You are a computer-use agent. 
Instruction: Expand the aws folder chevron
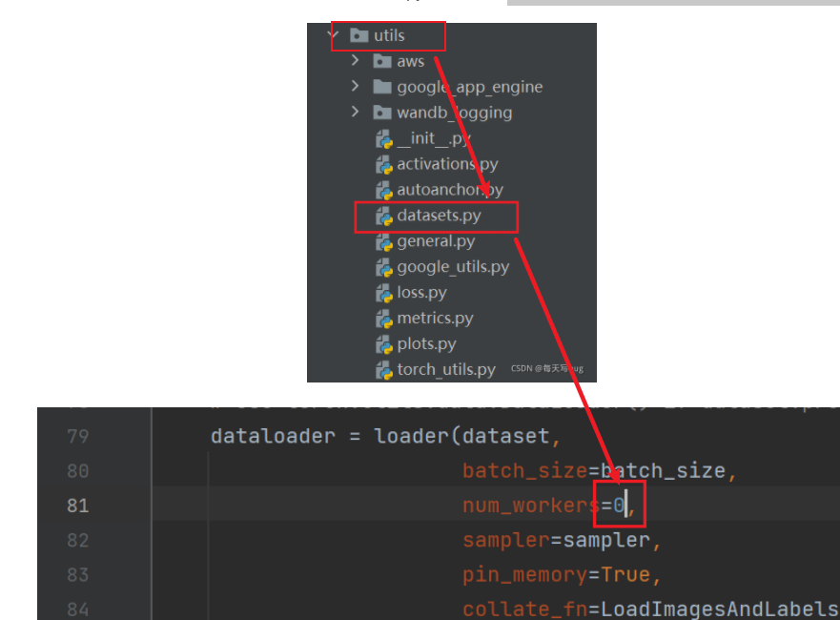(x=356, y=60)
